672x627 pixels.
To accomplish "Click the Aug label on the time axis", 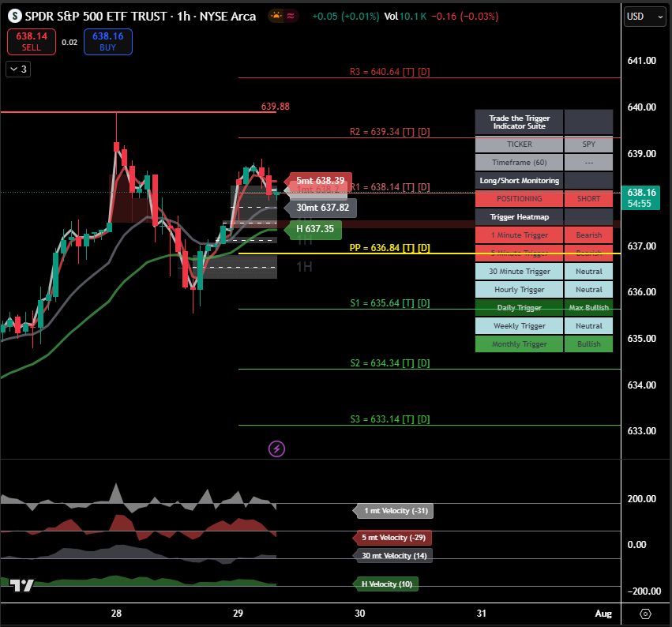I will (x=603, y=614).
